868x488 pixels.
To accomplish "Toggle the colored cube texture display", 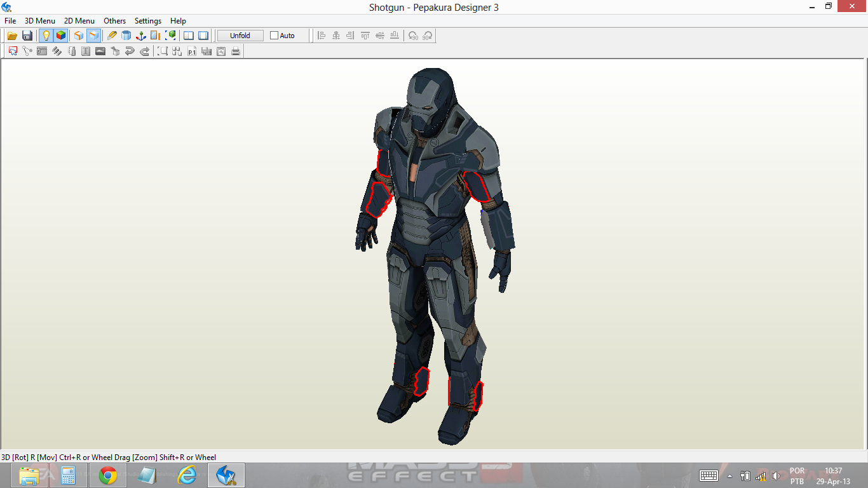I will pyautogui.click(x=61, y=36).
